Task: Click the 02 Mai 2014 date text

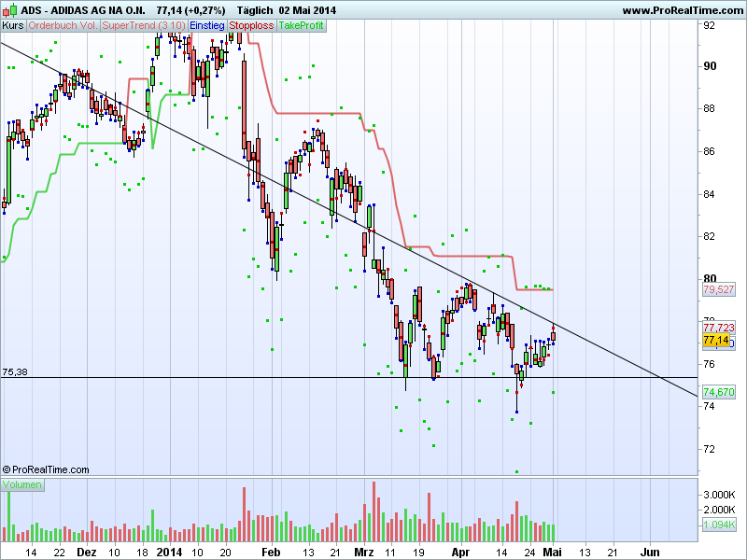Action: click(x=307, y=10)
